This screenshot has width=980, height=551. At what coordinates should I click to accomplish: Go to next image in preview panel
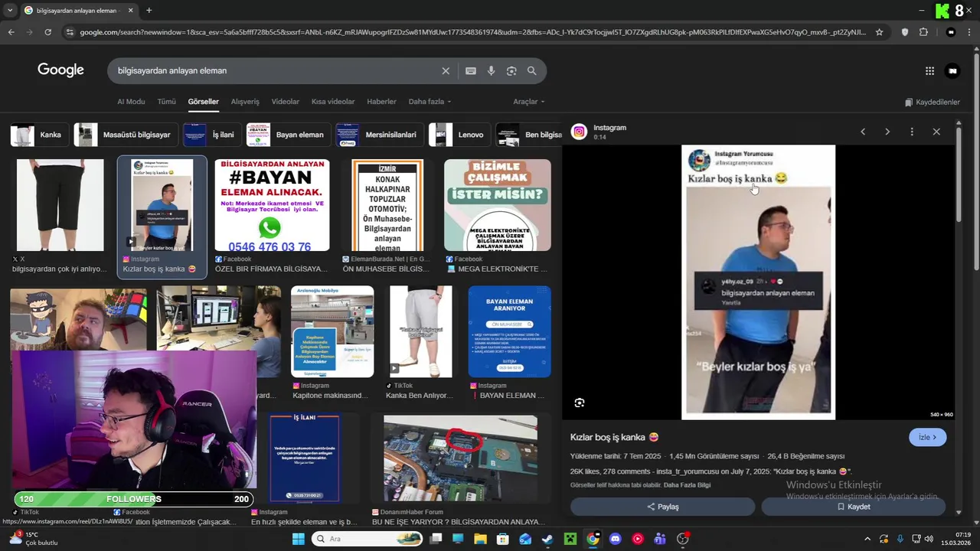(887, 132)
